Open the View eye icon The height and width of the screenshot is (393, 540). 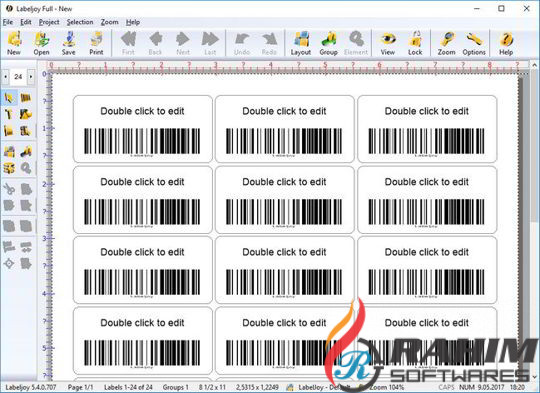click(387, 43)
